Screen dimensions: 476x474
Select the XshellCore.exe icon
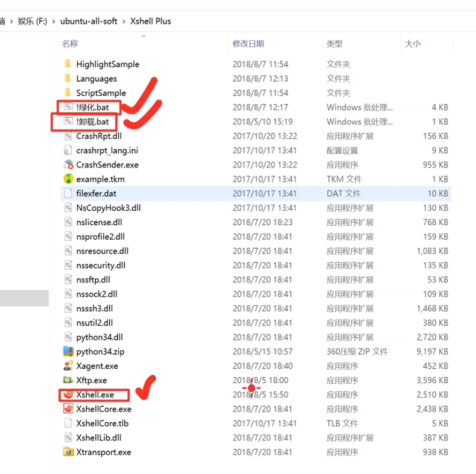[x=68, y=409]
